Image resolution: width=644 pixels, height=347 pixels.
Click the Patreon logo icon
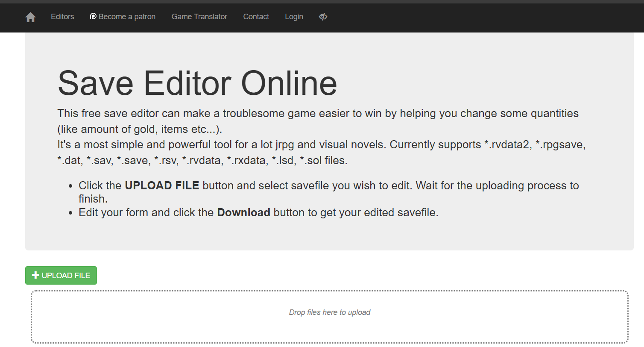coord(93,16)
